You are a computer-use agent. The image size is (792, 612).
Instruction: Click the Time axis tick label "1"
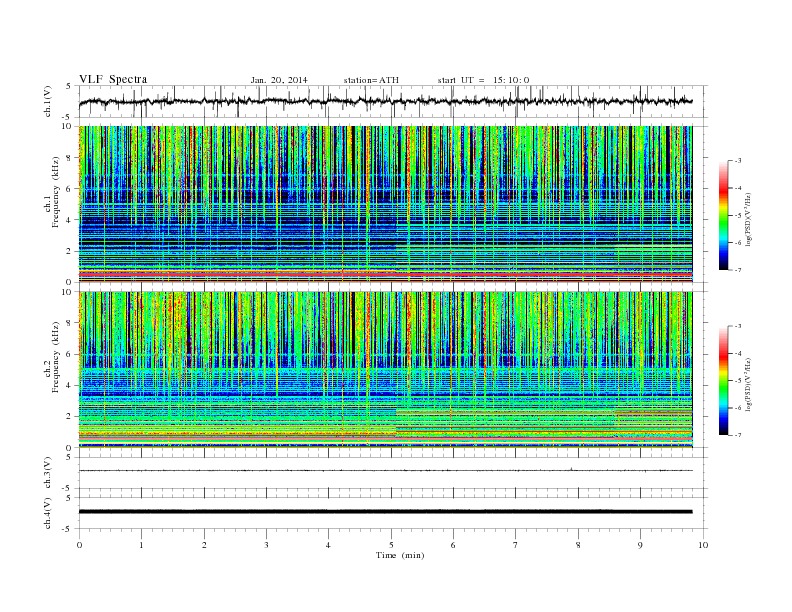click(x=141, y=545)
